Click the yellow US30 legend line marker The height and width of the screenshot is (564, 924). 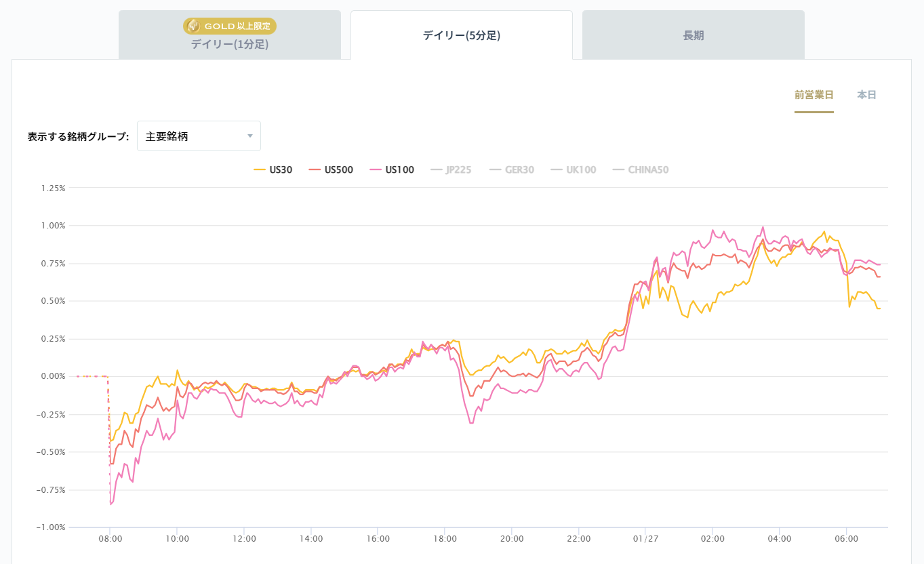pyautogui.click(x=259, y=170)
